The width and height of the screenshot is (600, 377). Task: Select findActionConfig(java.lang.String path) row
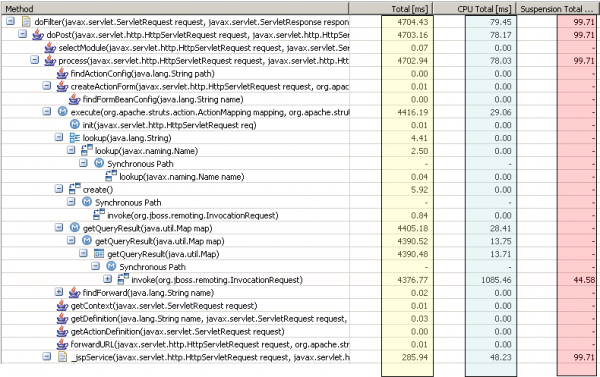pyautogui.click(x=142, y=73)
